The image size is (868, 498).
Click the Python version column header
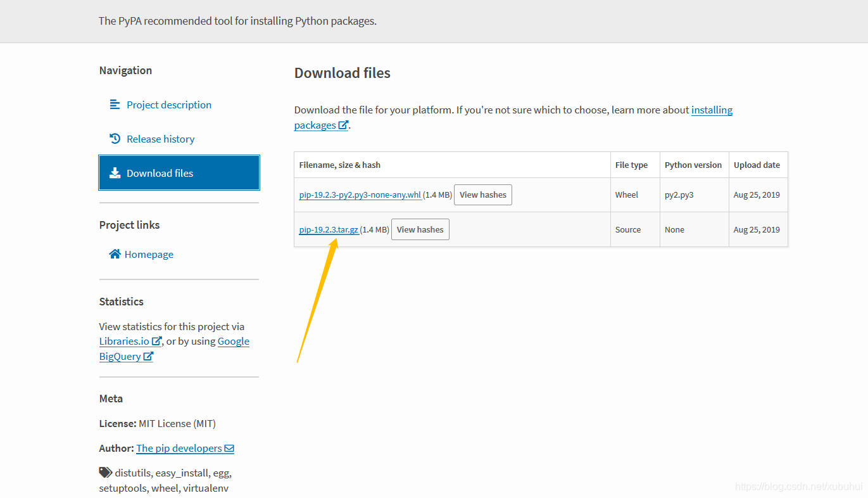click(693, 165)
